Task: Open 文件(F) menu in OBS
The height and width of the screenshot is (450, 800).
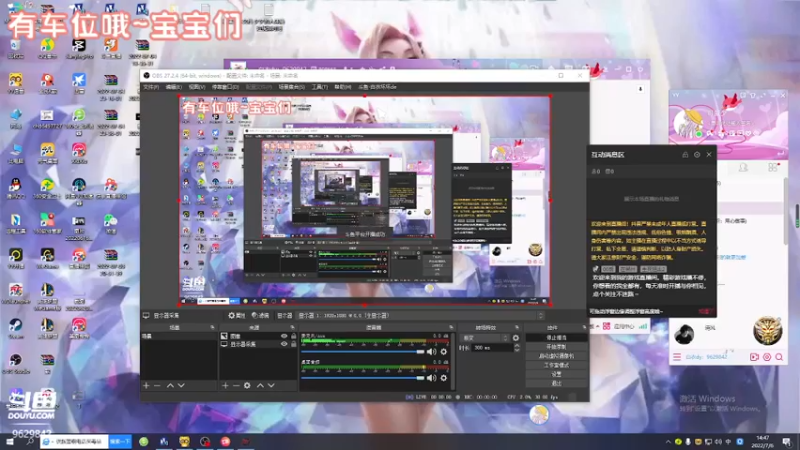Action: [151, 87]
